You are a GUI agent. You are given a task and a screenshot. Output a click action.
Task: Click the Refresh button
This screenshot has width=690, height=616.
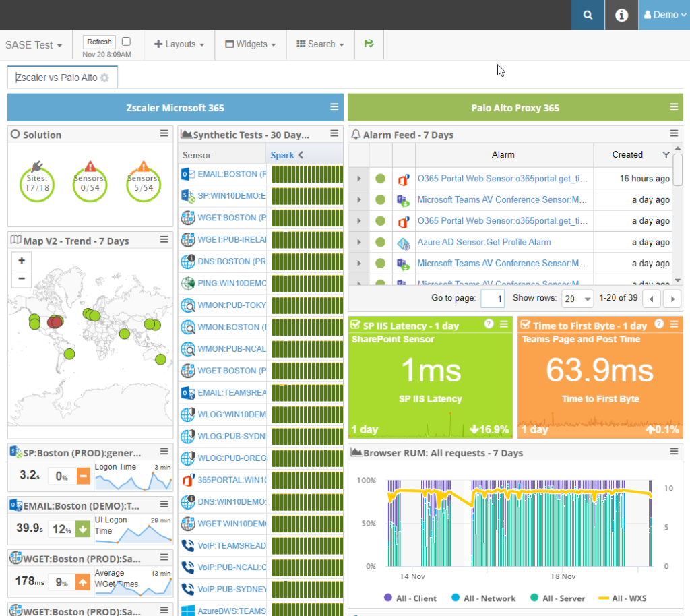click(99, 42)
